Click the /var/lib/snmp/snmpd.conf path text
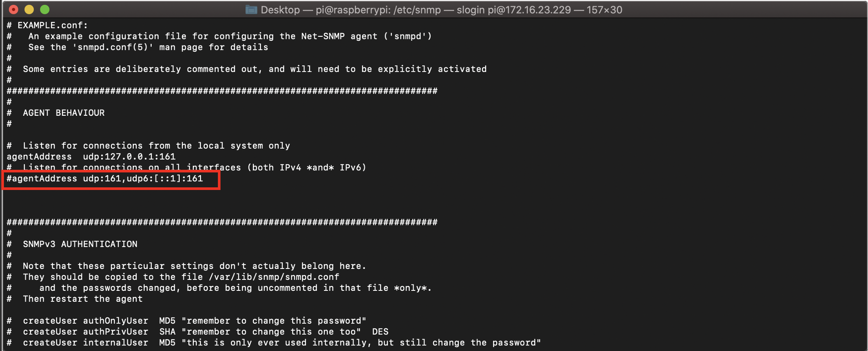This screenshot has width=868, height=351. pos(274,277)
